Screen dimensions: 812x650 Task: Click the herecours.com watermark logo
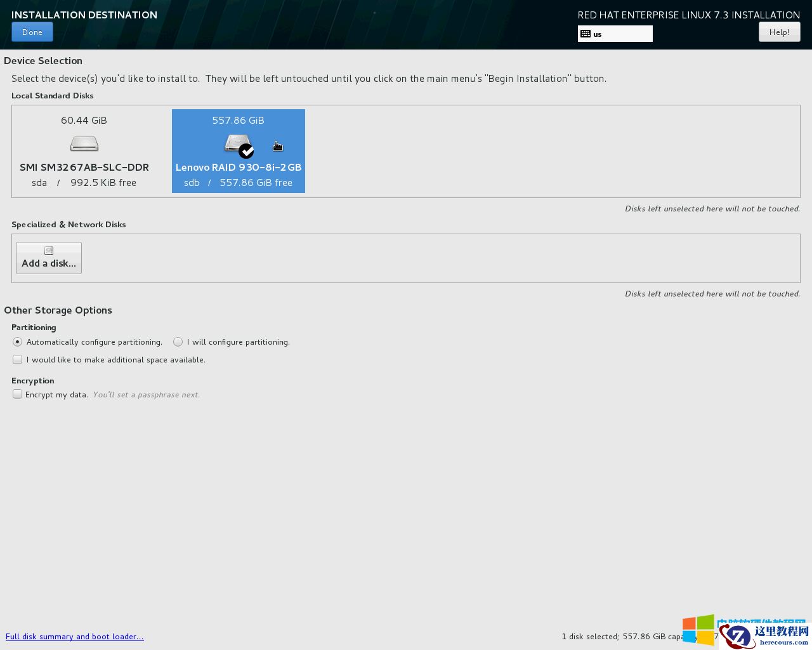738,635
